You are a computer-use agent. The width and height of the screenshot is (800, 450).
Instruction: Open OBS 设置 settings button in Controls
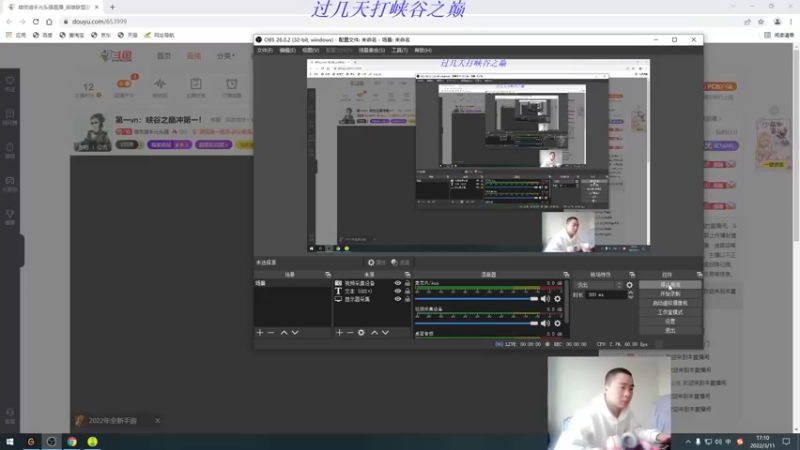coord(670,321)
